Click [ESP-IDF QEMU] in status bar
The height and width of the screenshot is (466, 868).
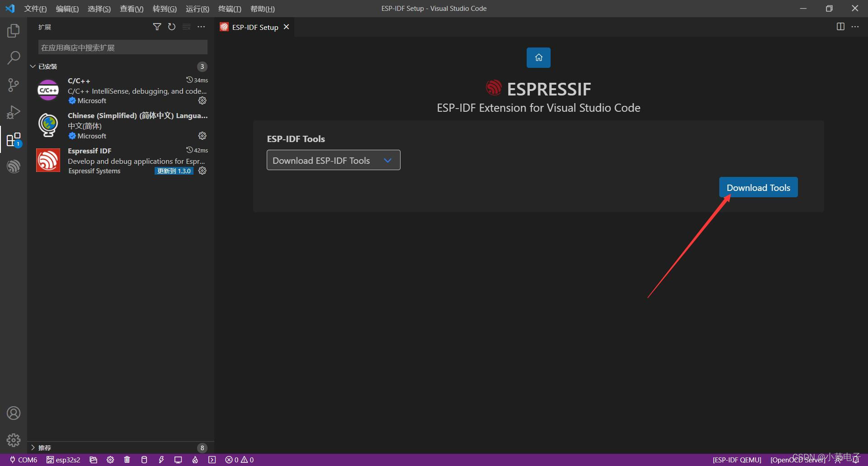737,460
